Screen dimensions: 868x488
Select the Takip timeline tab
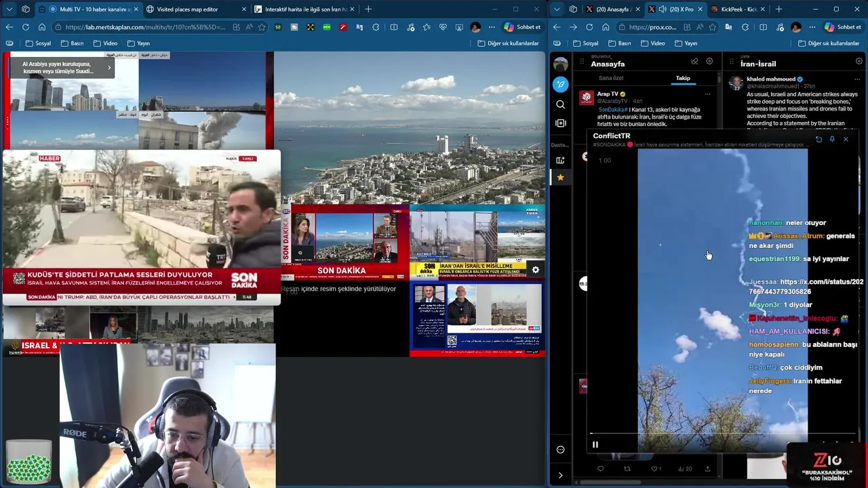682,78
